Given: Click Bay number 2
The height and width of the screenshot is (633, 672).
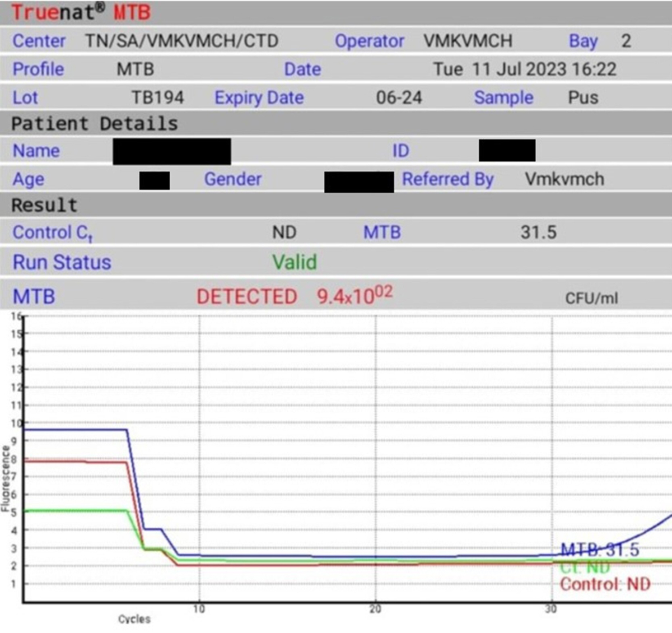Looking at the screenshot, I should click(626, 41).
